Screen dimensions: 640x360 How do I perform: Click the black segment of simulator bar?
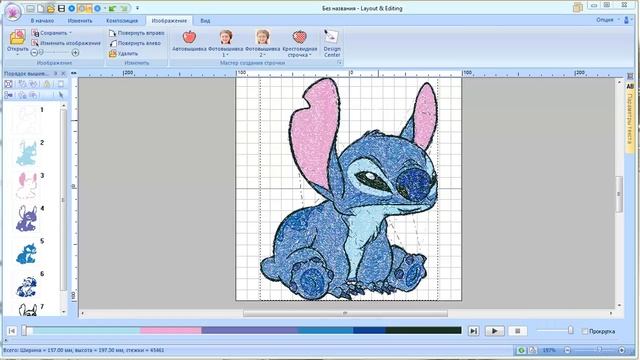click(423, 331)
